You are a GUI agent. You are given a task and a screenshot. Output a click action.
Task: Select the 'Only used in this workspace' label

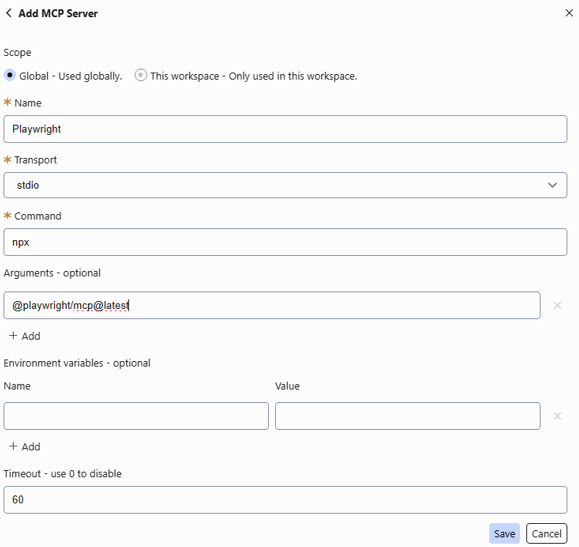(293, 76)
